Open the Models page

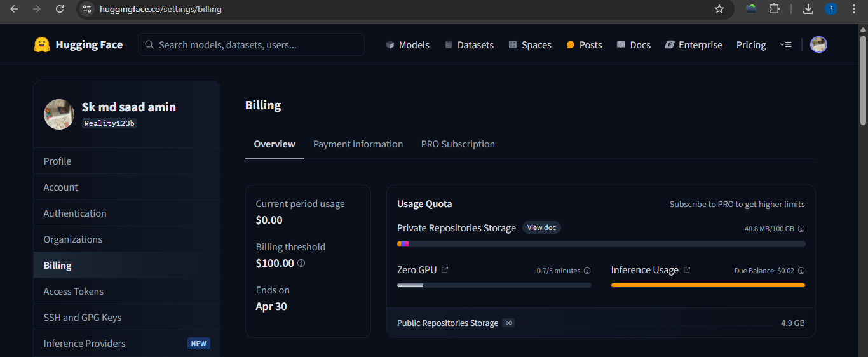[407, 45]
